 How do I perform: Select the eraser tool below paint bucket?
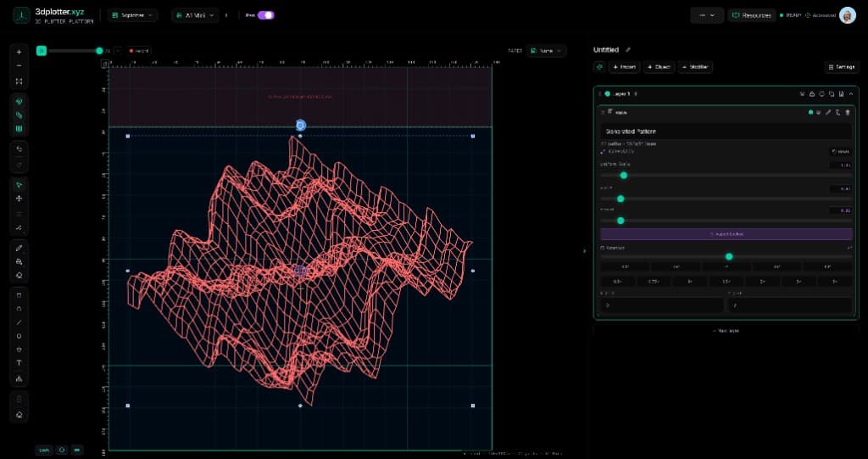click(19, 275)
